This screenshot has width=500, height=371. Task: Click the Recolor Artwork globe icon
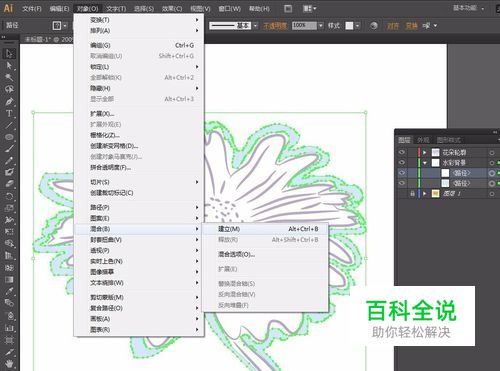point(374,25)
